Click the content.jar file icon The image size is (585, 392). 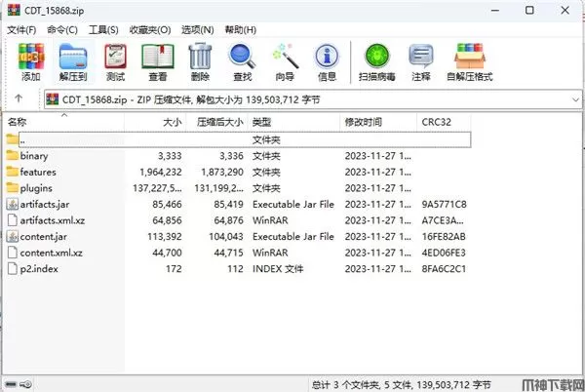click(13, 237)
